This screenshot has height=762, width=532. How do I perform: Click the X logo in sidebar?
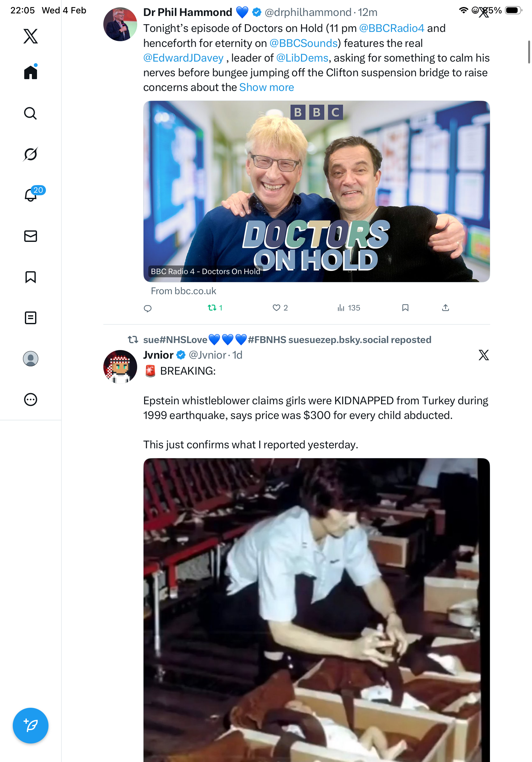coord(31,36)
